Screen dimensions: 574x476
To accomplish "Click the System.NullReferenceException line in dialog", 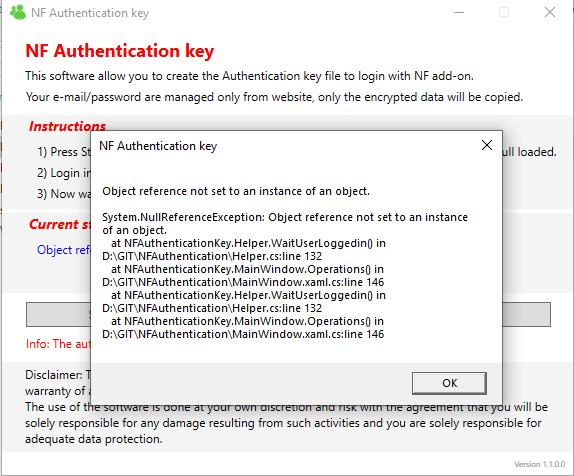I will point(285,224).
